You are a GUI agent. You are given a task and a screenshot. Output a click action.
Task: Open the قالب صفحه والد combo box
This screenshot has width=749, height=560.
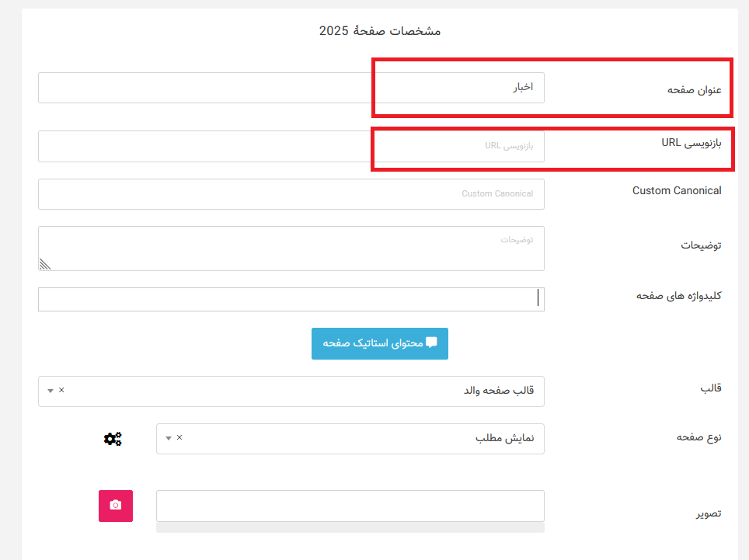pos(311,391)
